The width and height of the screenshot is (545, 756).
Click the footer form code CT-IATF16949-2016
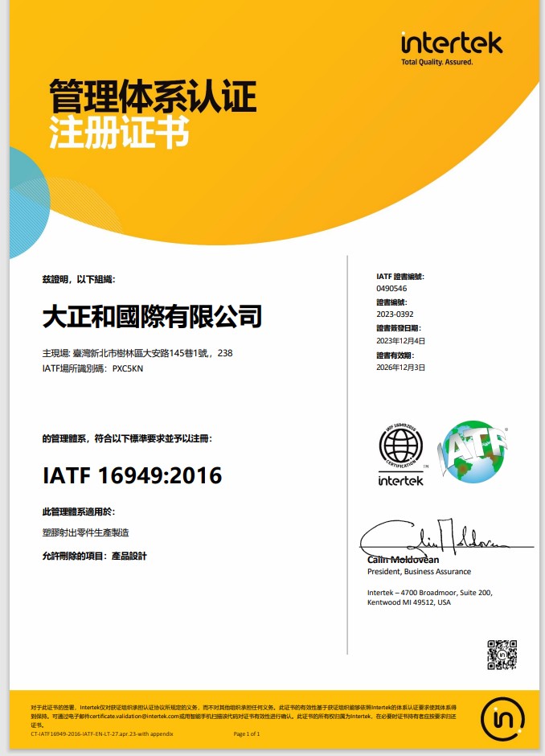(101, 733)
